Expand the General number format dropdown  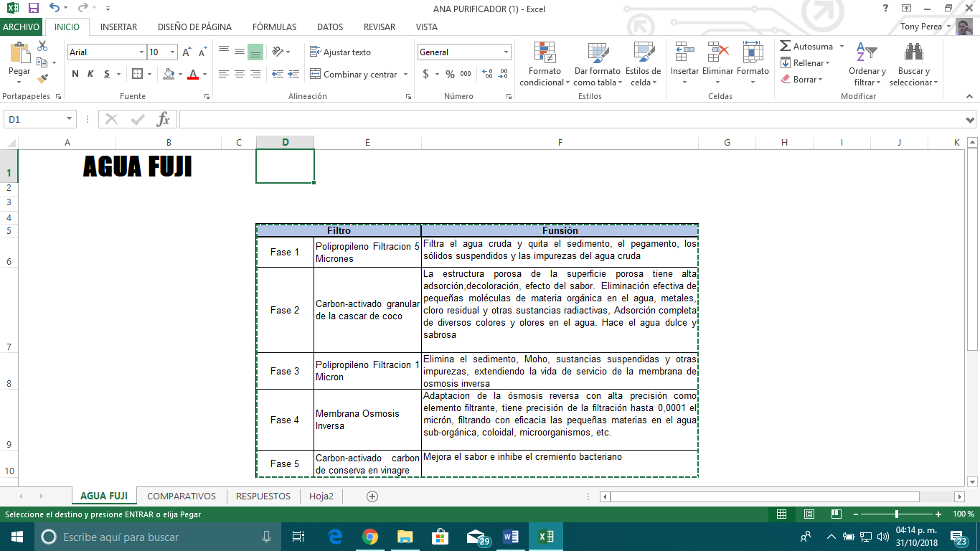pos(506,52)
